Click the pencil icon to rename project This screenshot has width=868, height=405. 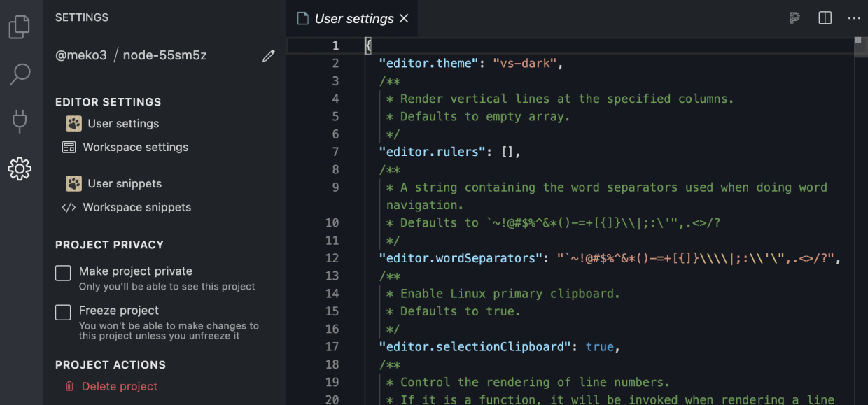click(269, 56)
